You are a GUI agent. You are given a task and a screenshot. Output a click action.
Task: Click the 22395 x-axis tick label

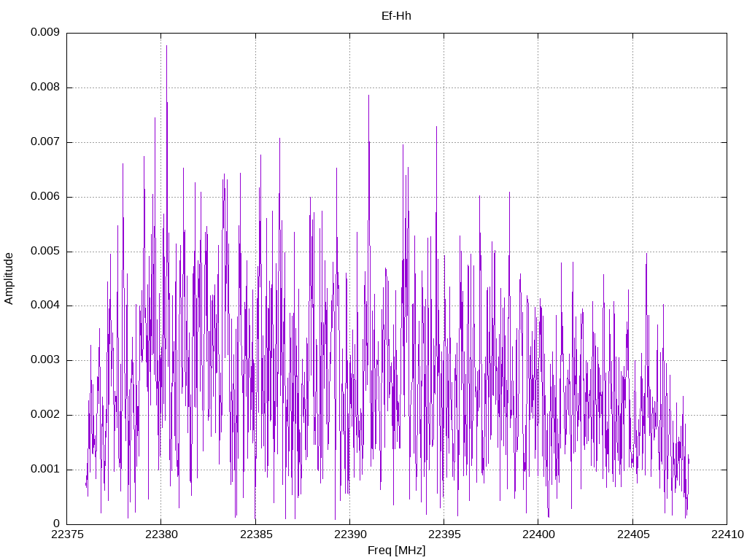point(444,534)
